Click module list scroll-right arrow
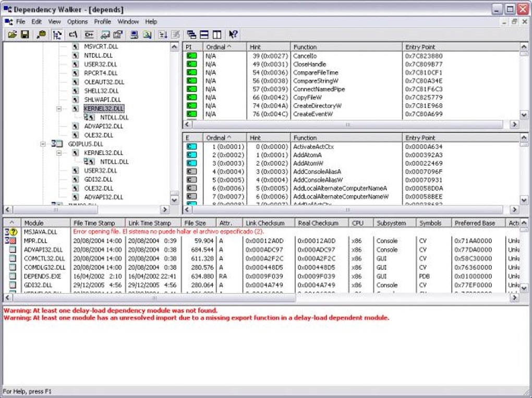The width and height of the screenshot is (532, 398). pyautogui.click(x=515, y=297)
